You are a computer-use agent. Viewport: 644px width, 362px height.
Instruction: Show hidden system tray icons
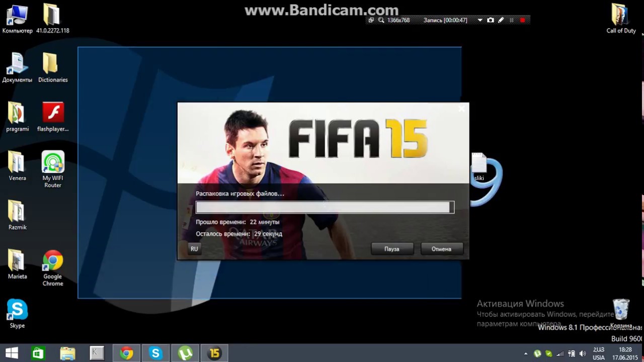pos(526,354)
